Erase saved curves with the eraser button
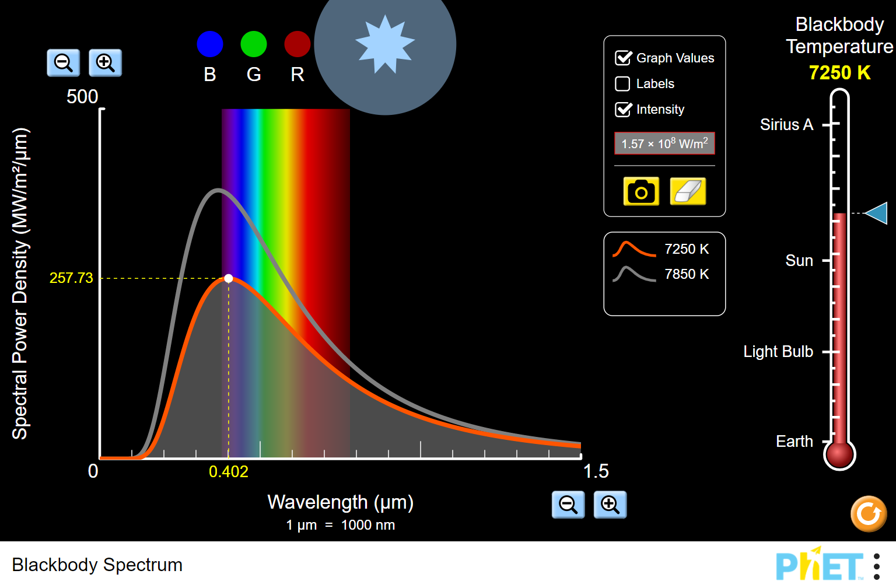896x588 pixels. coord(688,191)
